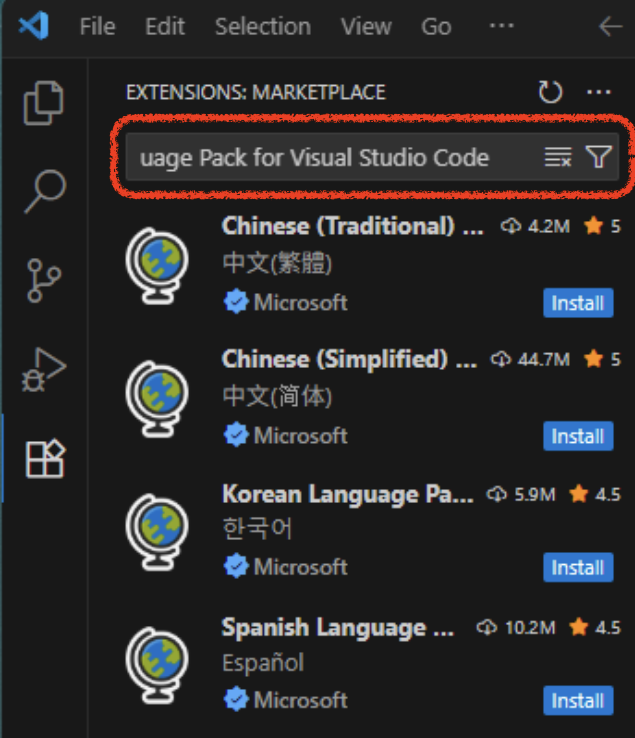Open the File menu
Viewport: 635px width, 738px height.
(97, 27)
